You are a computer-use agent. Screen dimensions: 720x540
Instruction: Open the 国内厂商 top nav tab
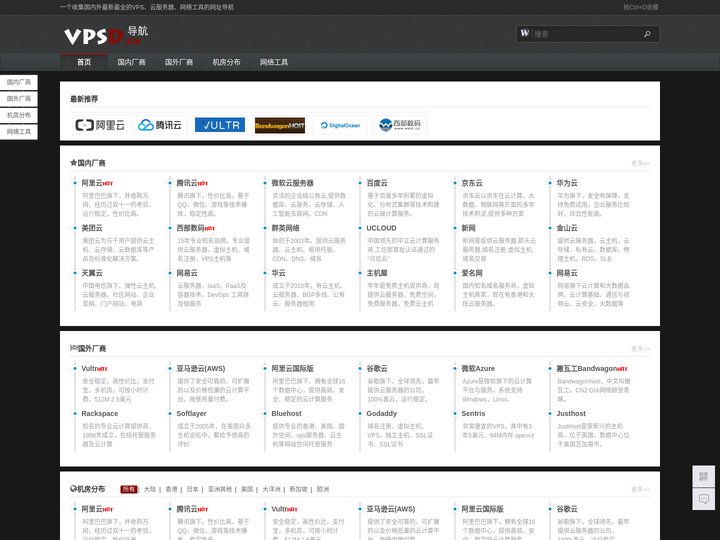[x=131, y=62]
